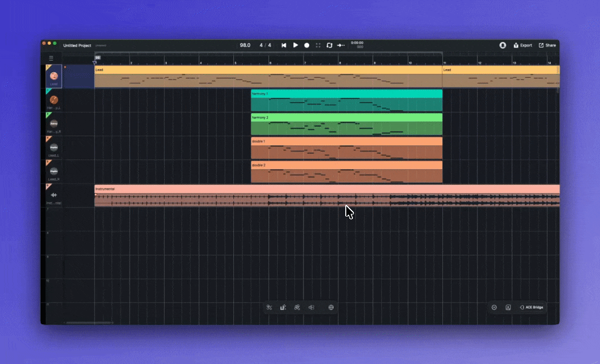Jump to start with the rewind button
The image size is (600, 364).
[284, 45]
